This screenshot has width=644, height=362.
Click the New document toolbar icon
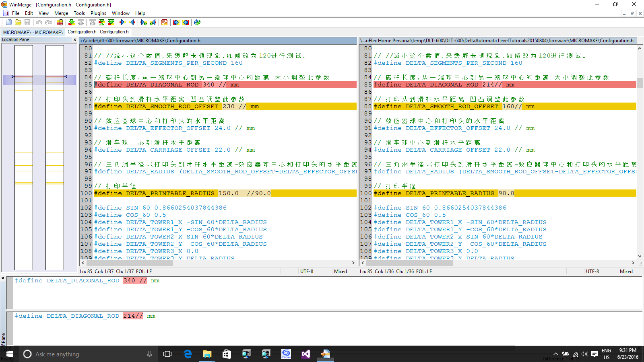click(8, 23)
